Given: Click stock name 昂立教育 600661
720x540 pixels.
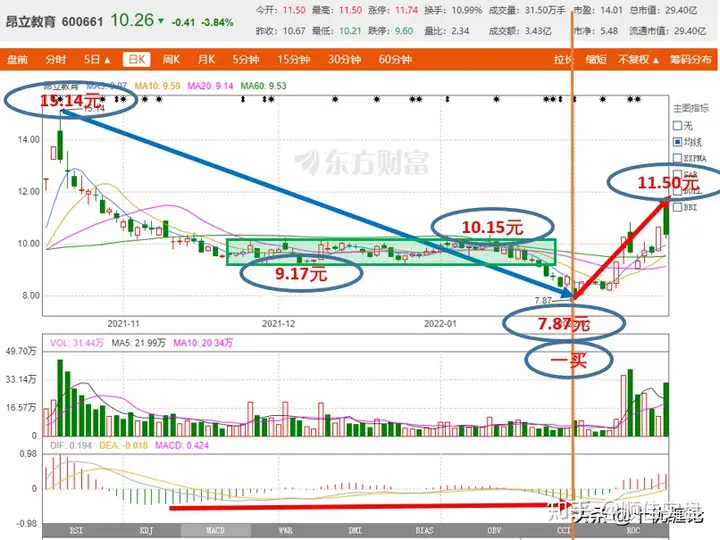Looking at the screenshot, I should (x=54, y=22).
